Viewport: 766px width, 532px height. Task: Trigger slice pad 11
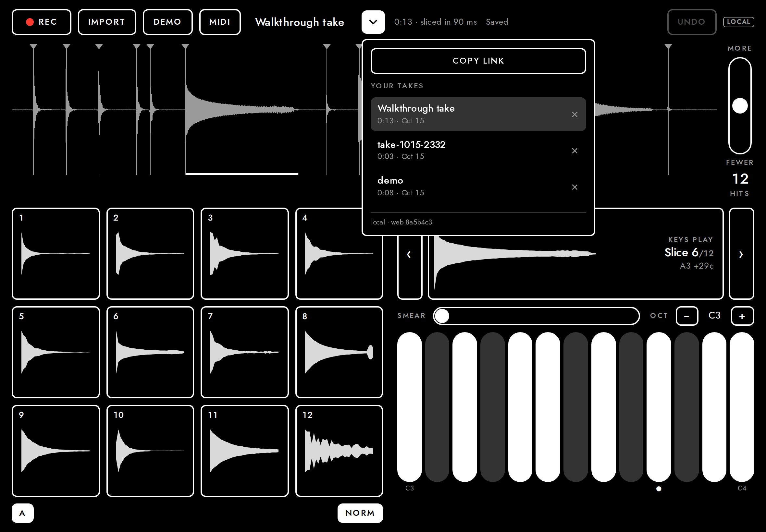tap(244, 451)
